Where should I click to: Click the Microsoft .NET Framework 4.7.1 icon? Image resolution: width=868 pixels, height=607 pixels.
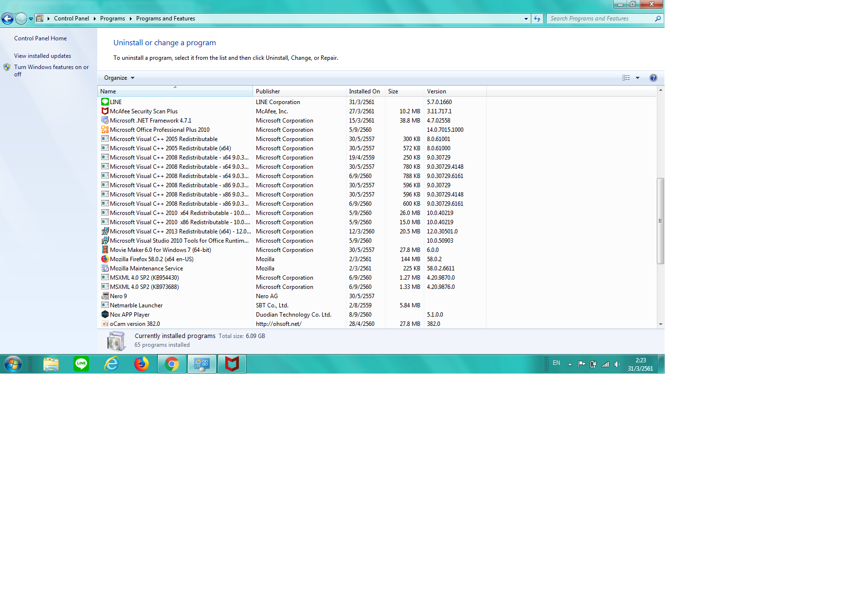click(x=105, y=121)
